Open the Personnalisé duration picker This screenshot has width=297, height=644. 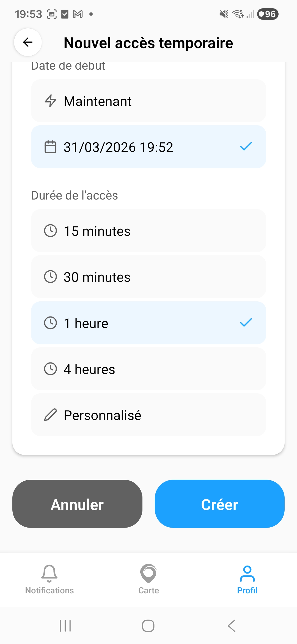click(148, 415)
